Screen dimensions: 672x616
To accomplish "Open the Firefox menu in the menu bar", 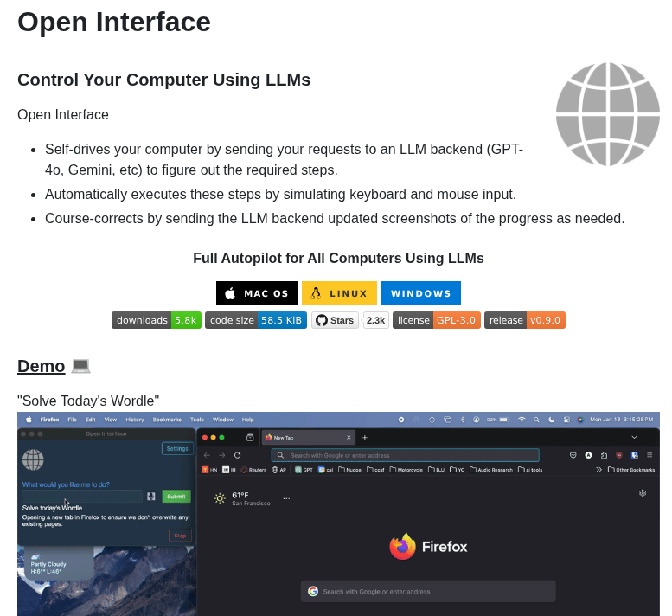I will (49, 420).
